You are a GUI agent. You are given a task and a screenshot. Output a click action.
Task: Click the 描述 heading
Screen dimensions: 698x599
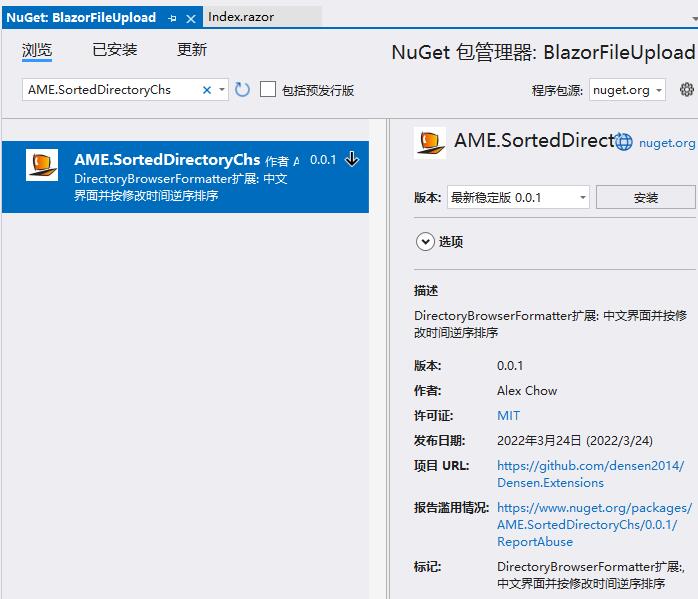pos(426,291)
